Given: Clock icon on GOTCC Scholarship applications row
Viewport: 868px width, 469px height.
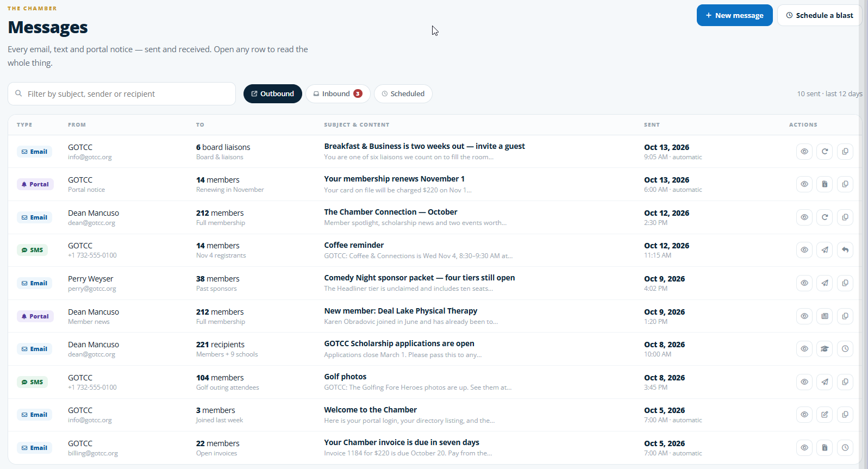Looking at the screenshot, I should click(x=845, y=349).
